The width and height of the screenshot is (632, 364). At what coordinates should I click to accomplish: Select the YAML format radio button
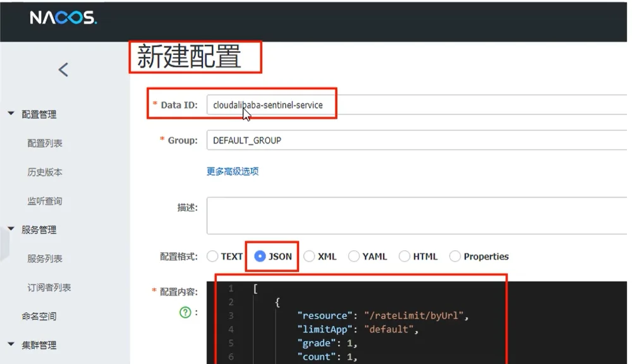(354, 257)
